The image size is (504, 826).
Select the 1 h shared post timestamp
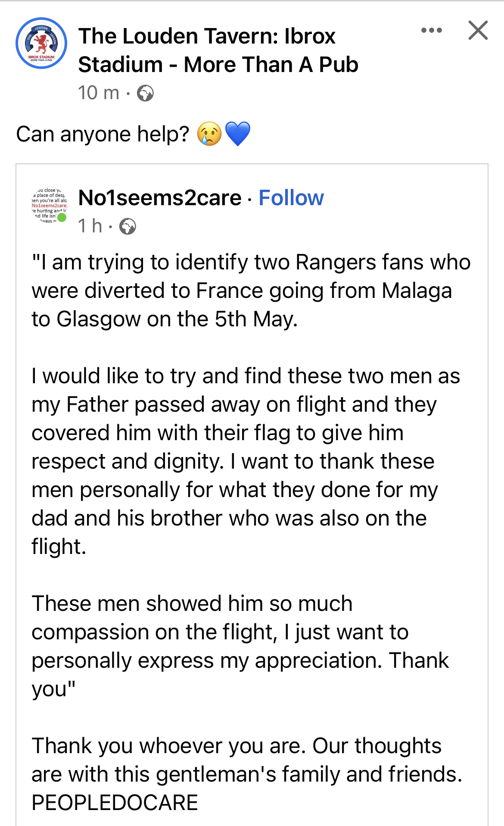(x=90, y=226)
